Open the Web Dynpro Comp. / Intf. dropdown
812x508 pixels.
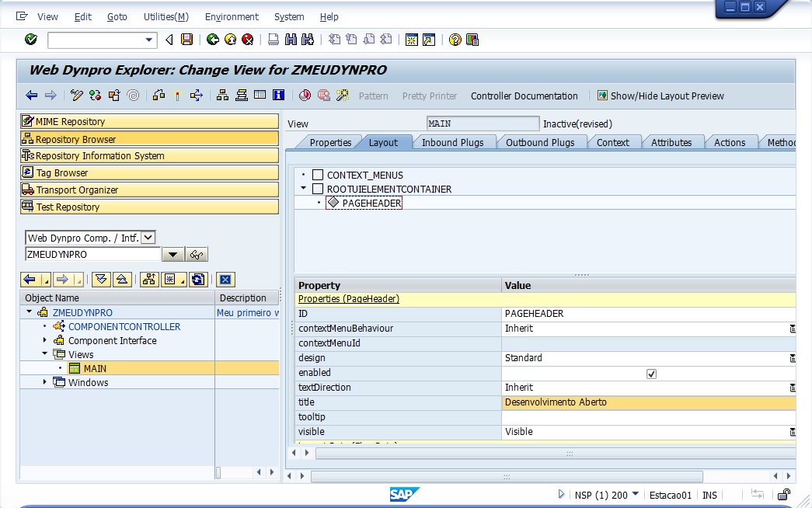[148, 238]
